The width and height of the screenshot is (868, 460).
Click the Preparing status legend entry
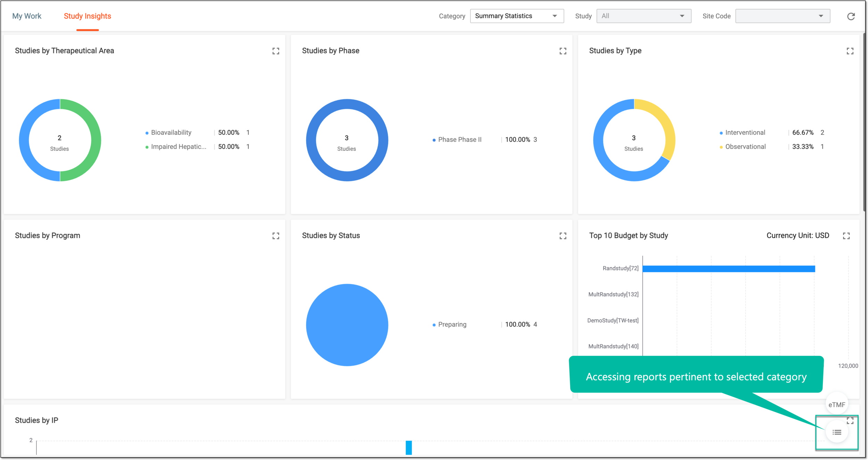point(452,325)
